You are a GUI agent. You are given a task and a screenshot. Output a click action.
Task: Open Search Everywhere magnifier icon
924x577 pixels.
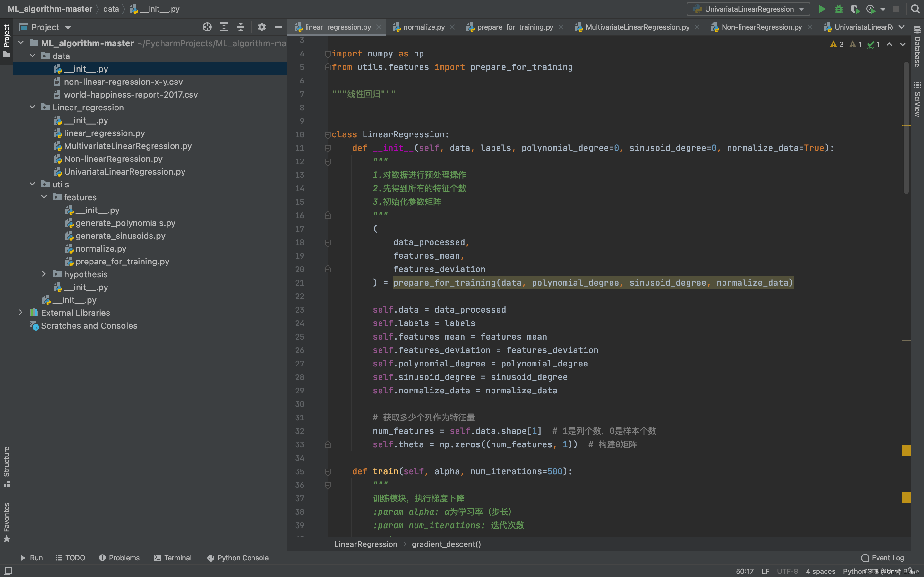(915, 9)
